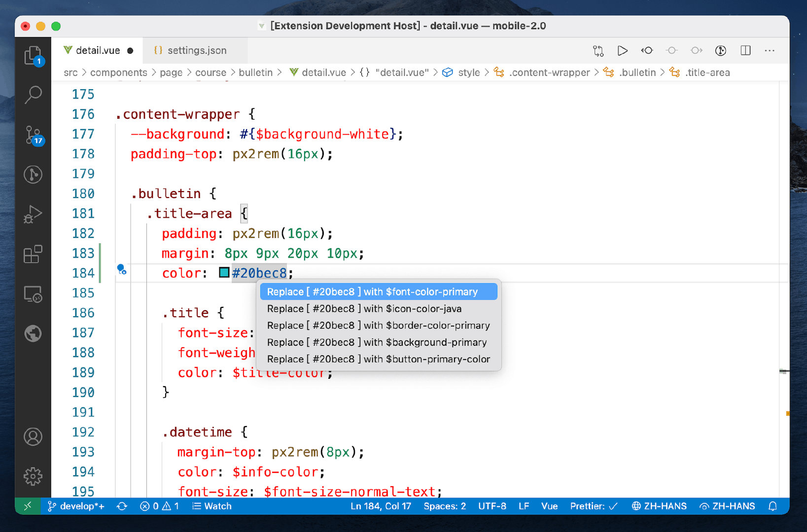The width and height of the screenshot is (807, 532).
Task: Choose Replace with $background-primary
Action: [x=379, y=342]
